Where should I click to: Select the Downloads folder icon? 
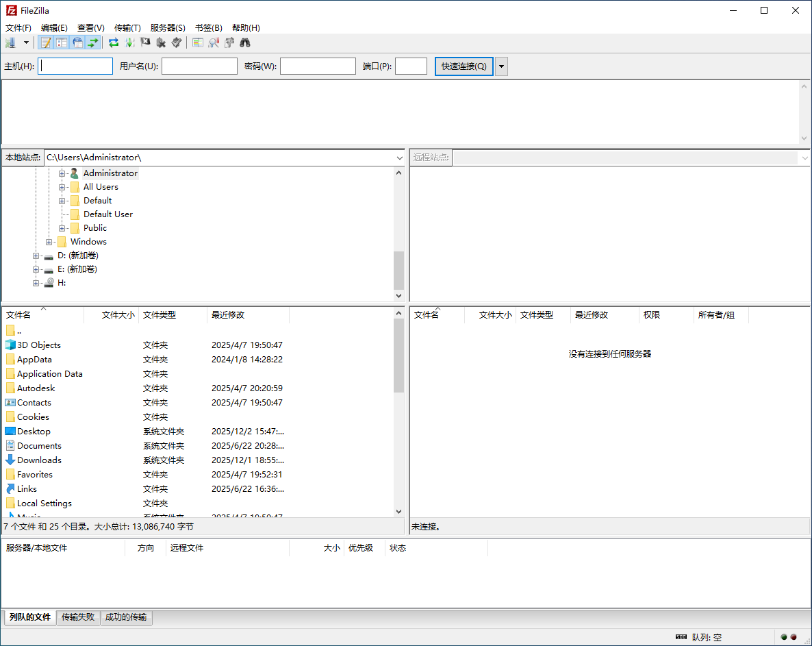coord(10,460)
